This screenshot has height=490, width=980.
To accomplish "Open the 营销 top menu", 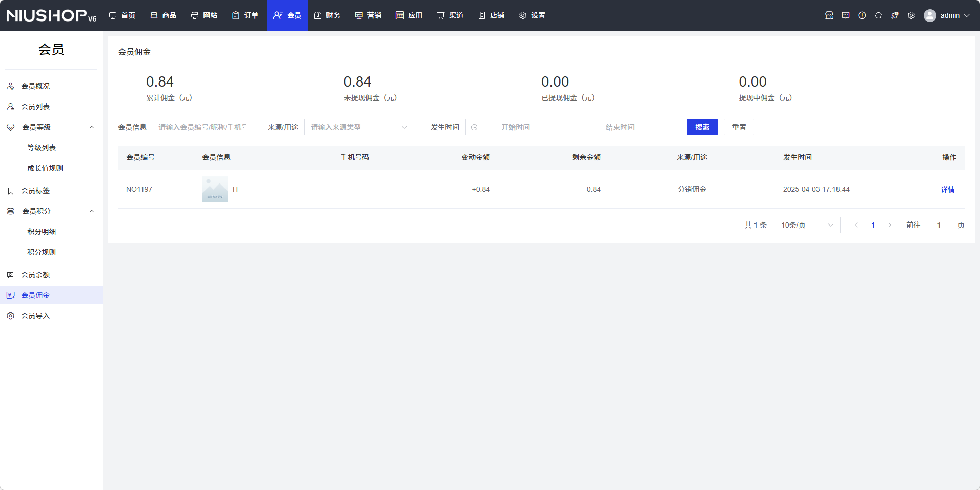I will 369,15.
